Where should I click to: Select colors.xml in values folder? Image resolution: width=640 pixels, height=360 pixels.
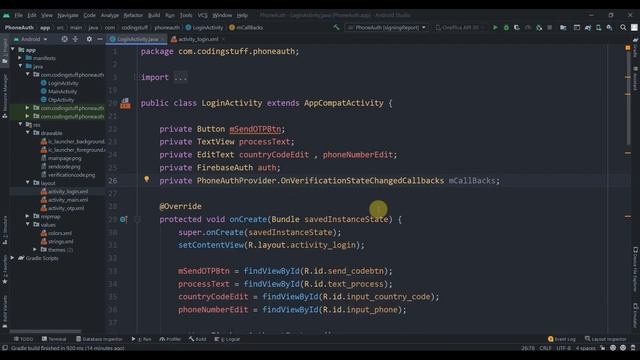tap(56, 233)
